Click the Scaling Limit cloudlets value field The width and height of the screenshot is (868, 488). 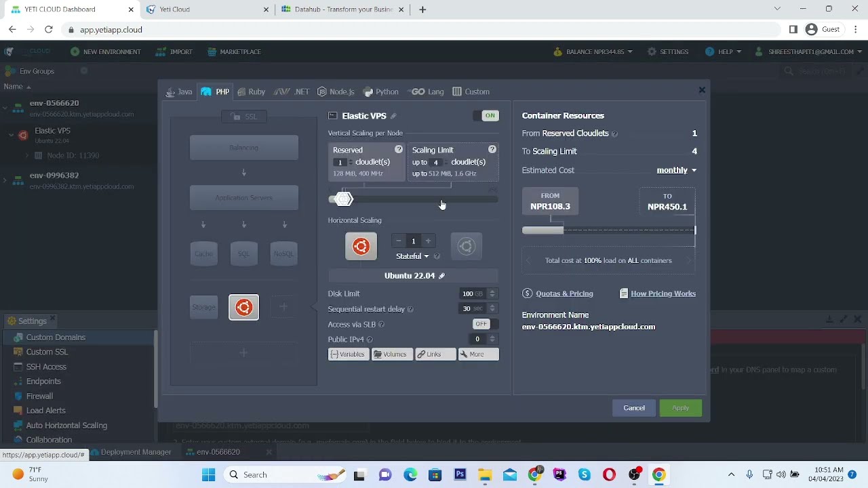pos(436,162)
